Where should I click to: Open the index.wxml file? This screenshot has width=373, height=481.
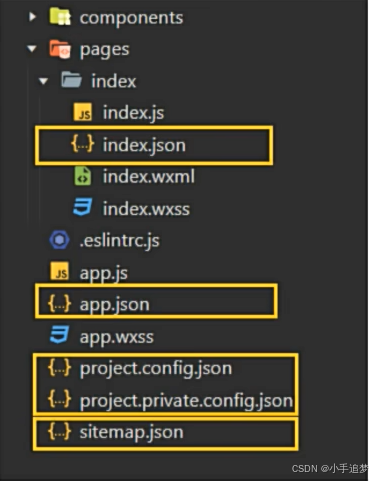pyautogui.click(x=149, y=176)
